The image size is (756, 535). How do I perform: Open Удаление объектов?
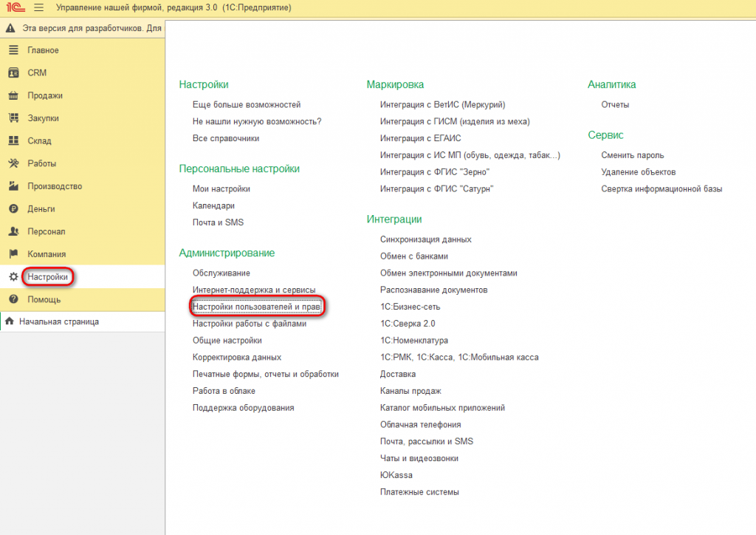[x=639, y=172]
